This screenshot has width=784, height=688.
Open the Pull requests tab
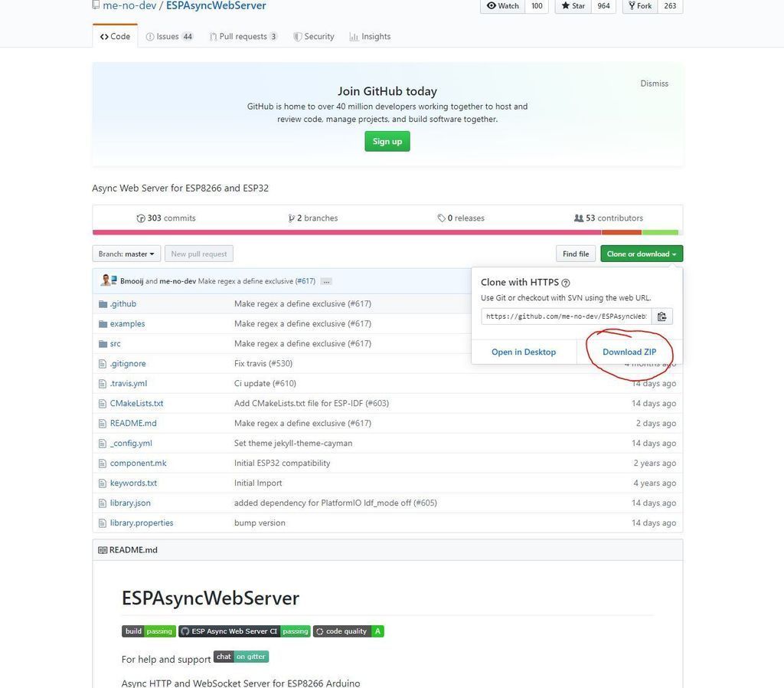coord(243,37)
